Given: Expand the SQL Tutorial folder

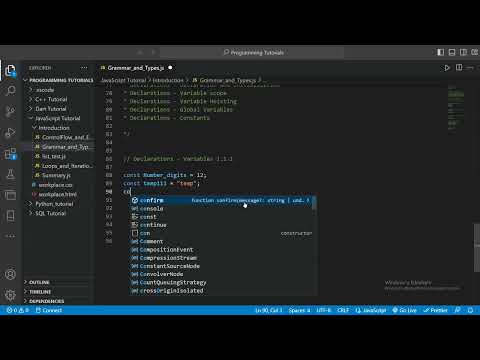Looking at the screenshot, I should coord(59,213).
